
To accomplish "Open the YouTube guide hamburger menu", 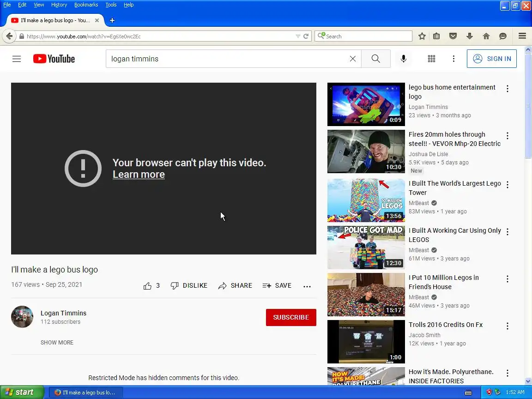I will (x=17, y=59).
